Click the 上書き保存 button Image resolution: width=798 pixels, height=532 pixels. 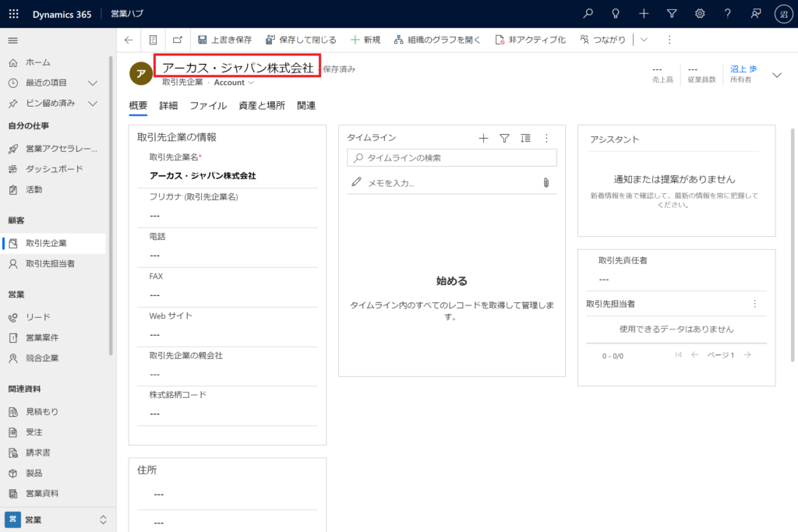click(x=224, y=40)
